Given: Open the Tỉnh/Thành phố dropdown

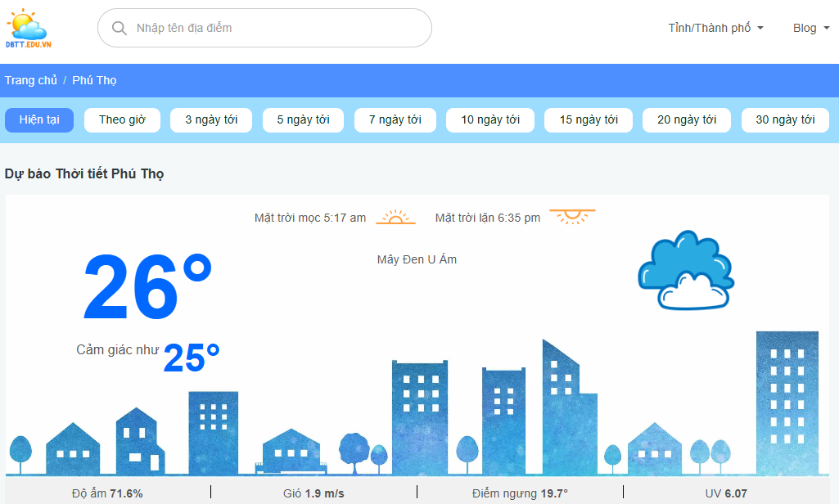Looking at the screenshot, I should click(x=715, y=28).
